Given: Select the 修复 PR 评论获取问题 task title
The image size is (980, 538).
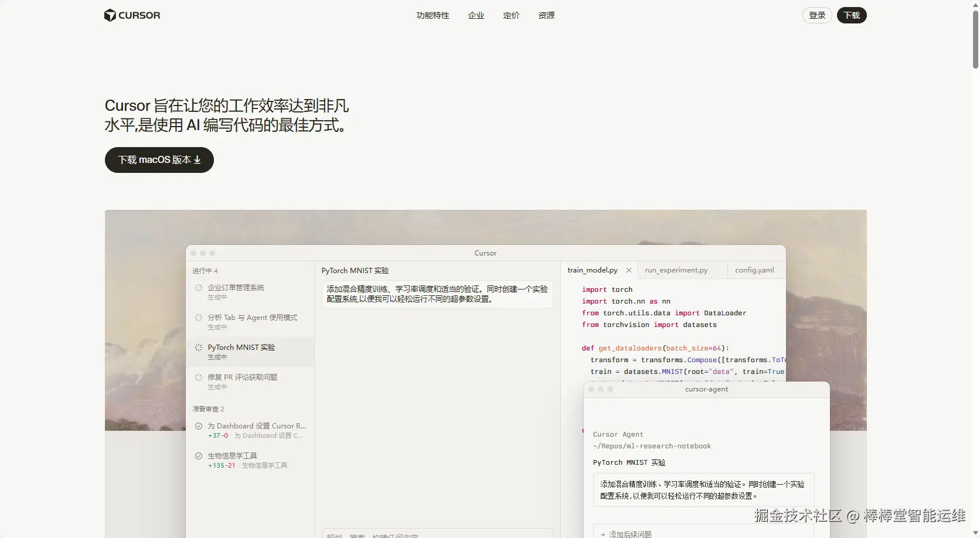Looking at the screenshot, I should click(x=243, y=377).
